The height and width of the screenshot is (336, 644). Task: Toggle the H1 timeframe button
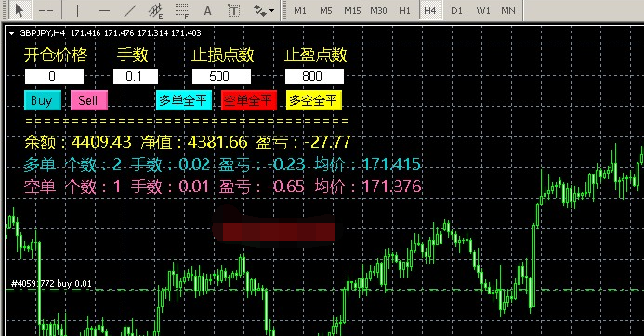point(404,10)
